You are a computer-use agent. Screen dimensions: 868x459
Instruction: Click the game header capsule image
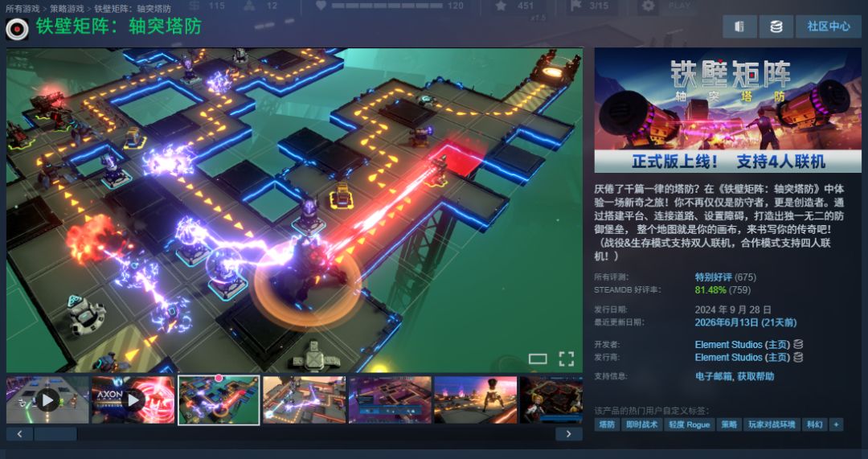point(727,111)
